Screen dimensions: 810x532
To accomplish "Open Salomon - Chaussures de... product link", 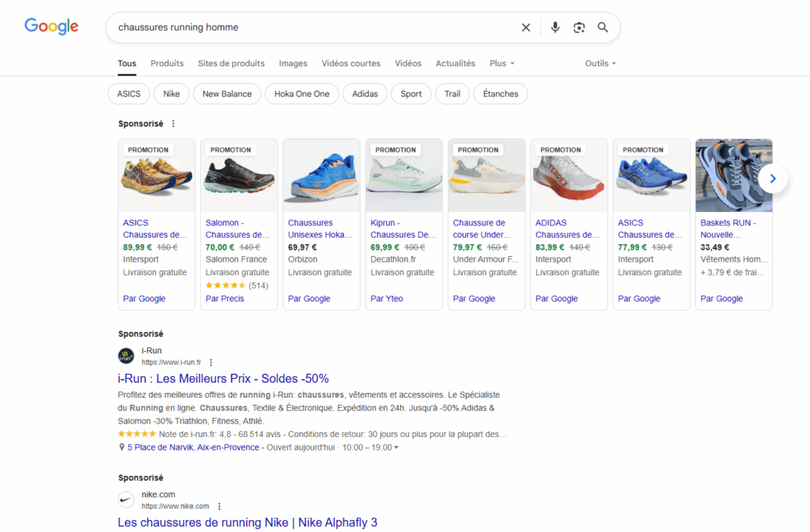I will pos(237,228).
